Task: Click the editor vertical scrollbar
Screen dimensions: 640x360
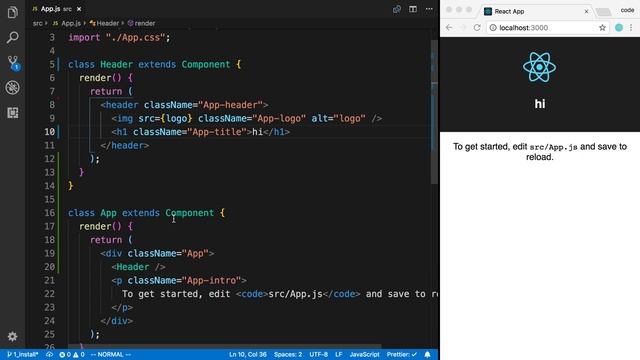Action: [434, 112]
